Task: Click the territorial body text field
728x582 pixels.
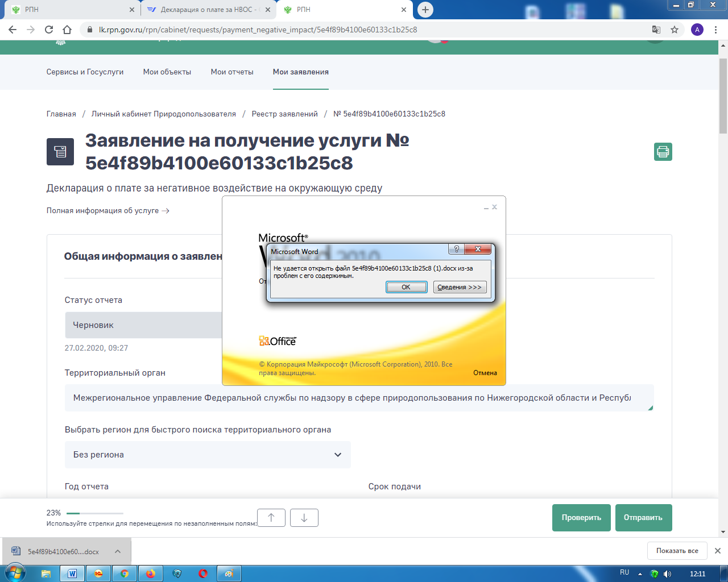Action: [x=358, y=398]
